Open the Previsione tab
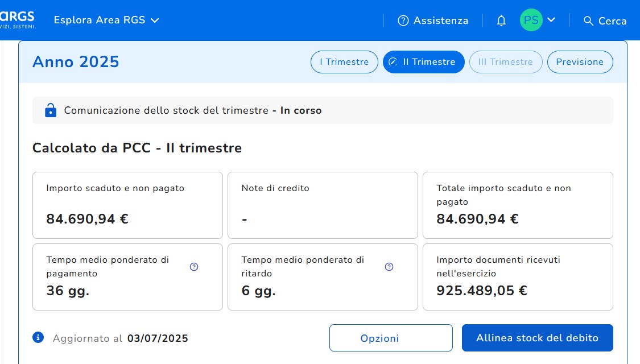 [580, 62]
